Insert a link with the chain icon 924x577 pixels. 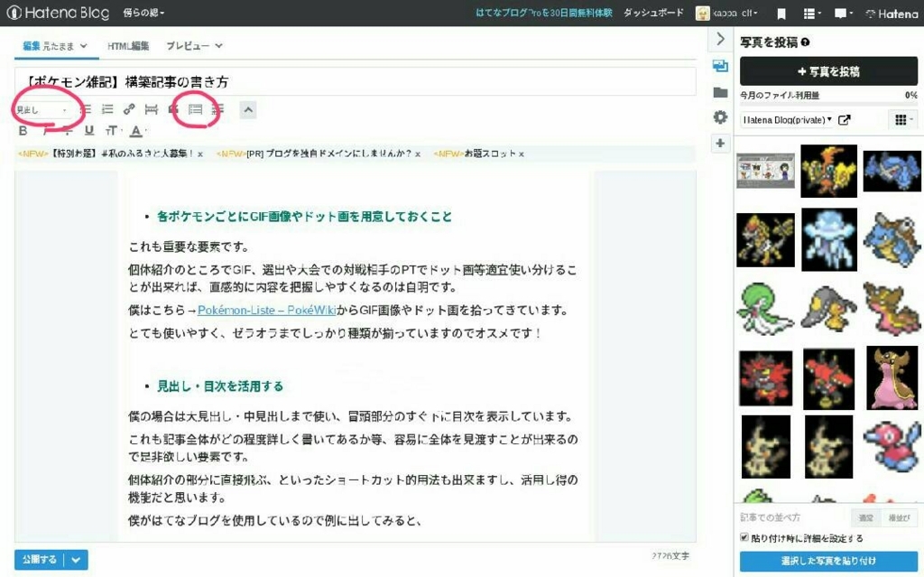pyautogui.click(x=129, y=109)
